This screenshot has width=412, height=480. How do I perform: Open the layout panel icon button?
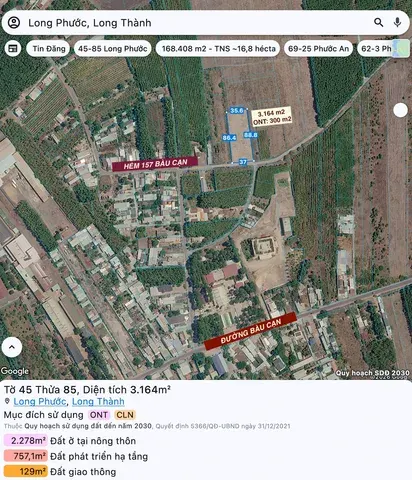tap(13, 49)
